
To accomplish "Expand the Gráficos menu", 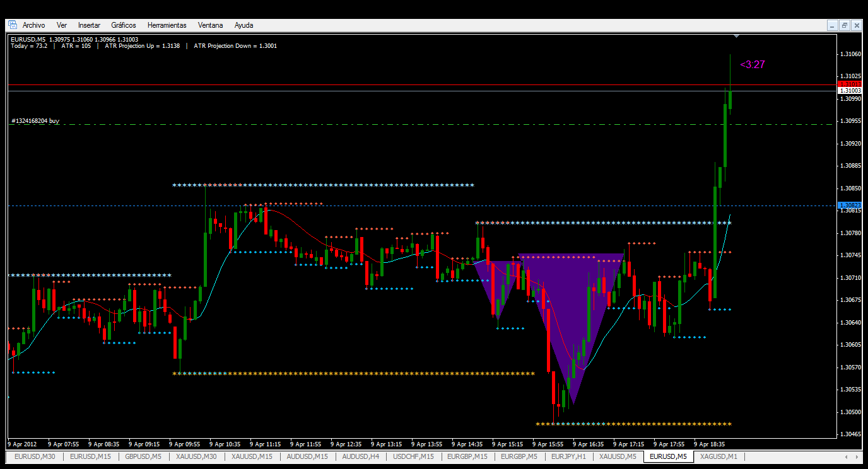I will [x=124, y=25].
